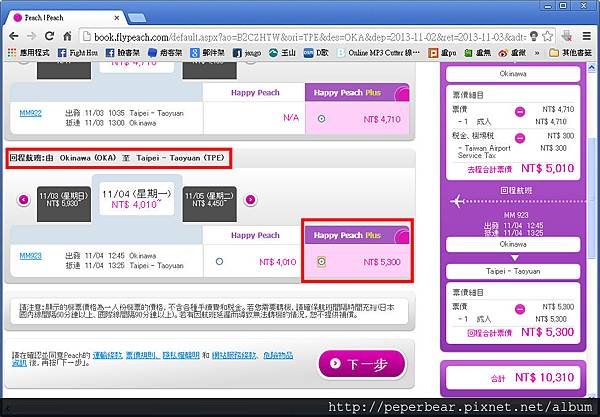Close the Peach browser tab
The height and width of the screenshot is (417, 600).
pos(117,18)
